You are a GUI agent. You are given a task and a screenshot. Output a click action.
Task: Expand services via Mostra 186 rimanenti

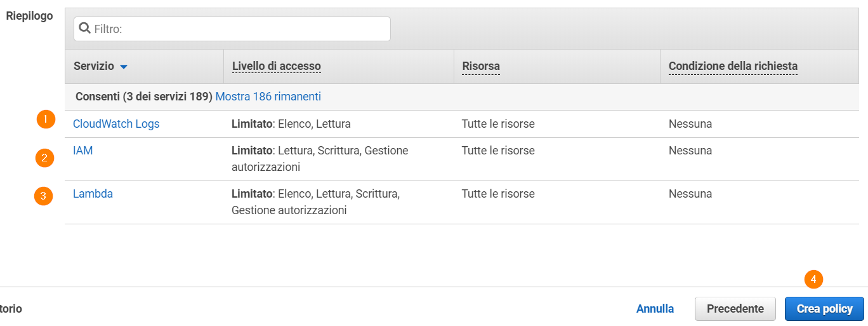pyautogui.click(x=268, y=97)
